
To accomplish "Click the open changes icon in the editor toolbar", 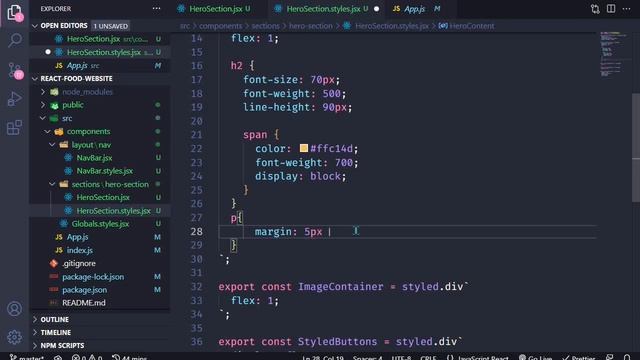I will (x=595, y=9).
